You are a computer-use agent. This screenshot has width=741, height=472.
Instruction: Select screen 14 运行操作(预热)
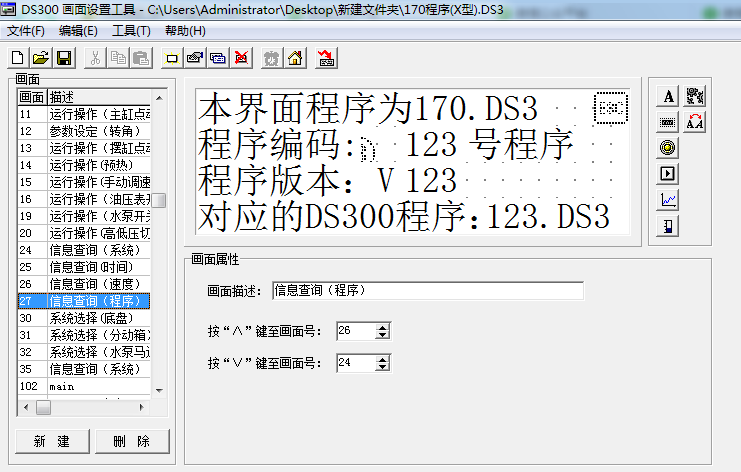click(84, 165)
